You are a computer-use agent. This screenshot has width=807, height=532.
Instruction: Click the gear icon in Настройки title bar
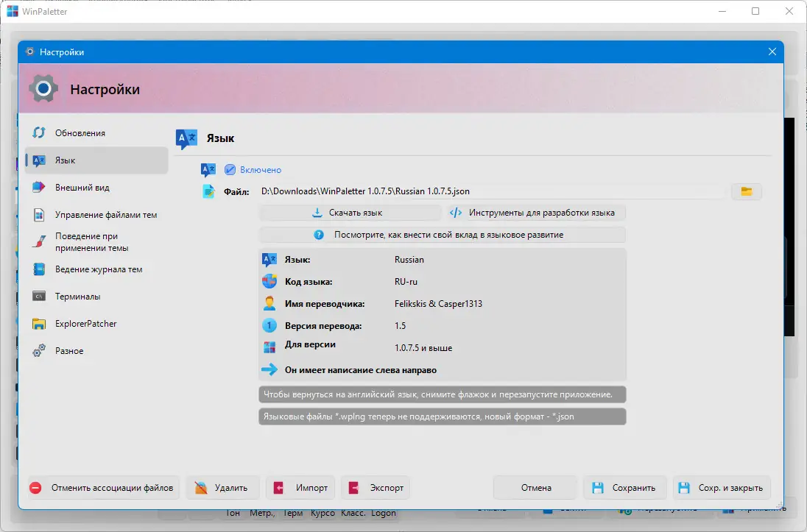coord(30,52)
